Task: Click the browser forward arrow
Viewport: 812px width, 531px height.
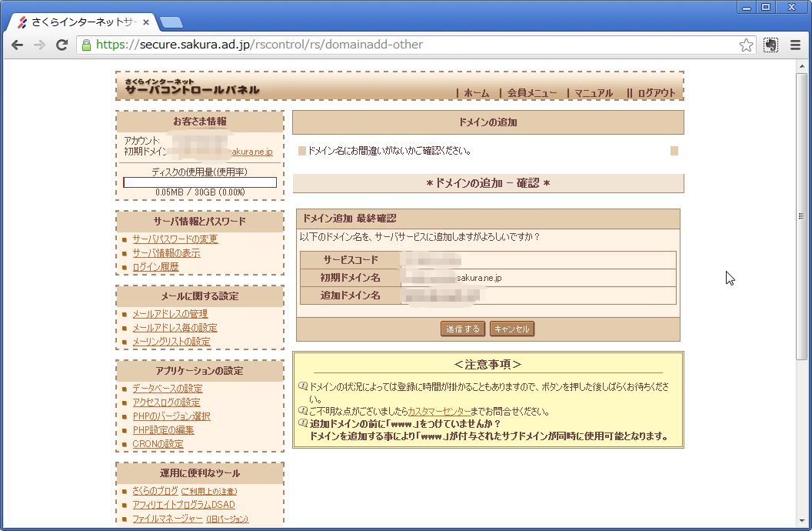Action: [39, 45]
